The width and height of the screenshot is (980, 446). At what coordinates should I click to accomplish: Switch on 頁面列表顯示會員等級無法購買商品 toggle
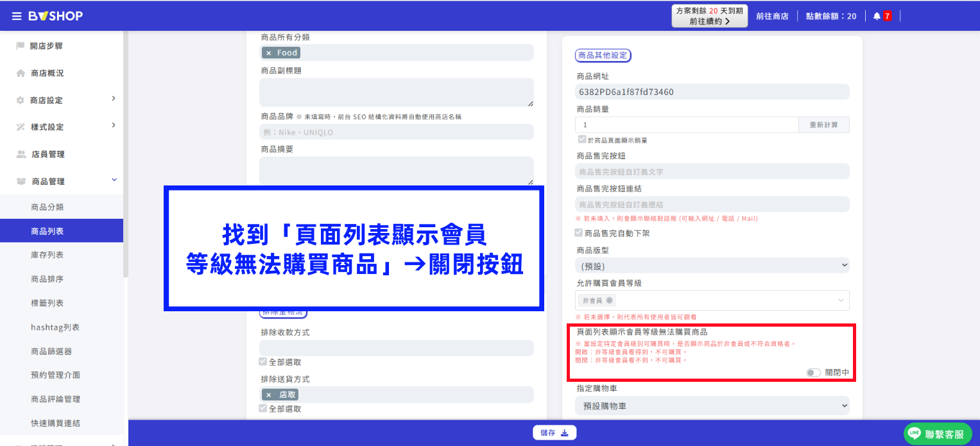pos(813,372)
